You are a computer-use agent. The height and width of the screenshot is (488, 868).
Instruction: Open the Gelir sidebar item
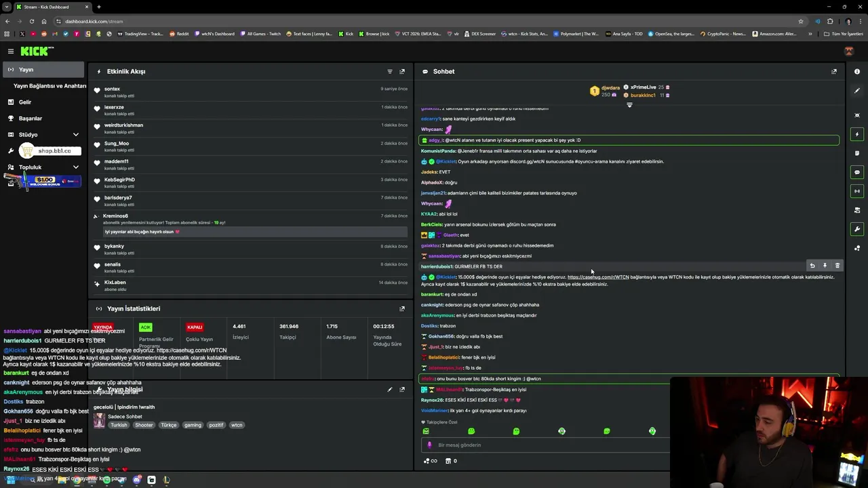[x=24, y=102]
